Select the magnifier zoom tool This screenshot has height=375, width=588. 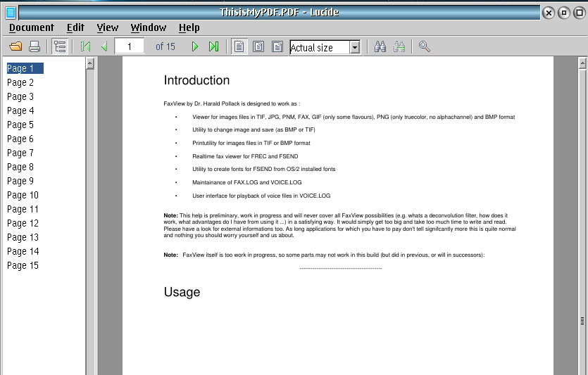[424, 47]
